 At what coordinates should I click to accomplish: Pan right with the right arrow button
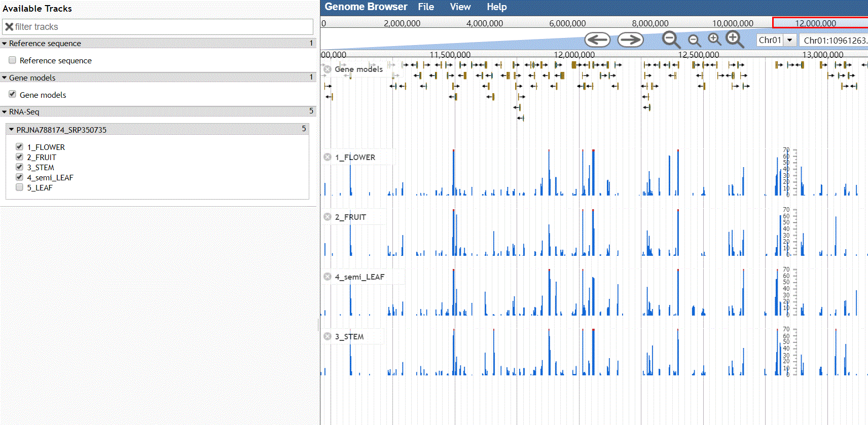coord(630,40)
